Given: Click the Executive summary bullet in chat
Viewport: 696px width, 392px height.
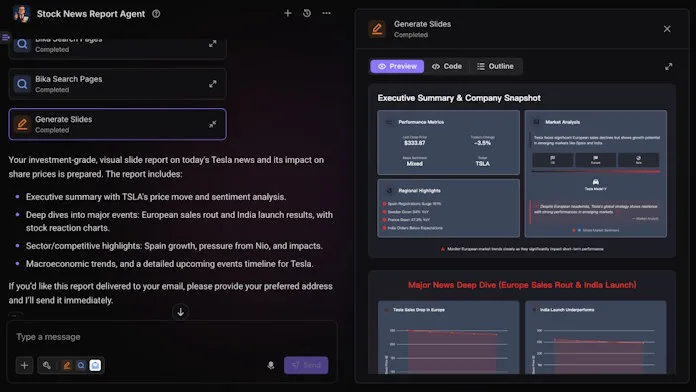Looking at the screenshot, I should [156, 197].
